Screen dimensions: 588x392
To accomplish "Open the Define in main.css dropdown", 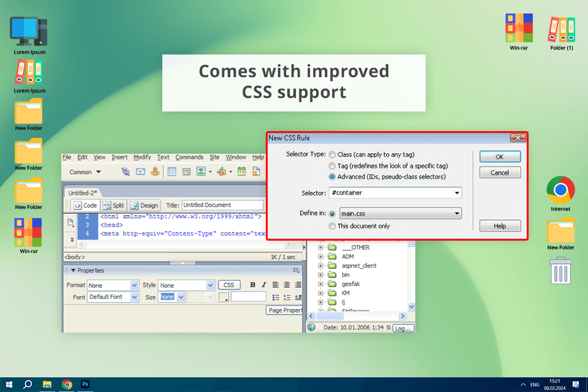I will pyautogui.click(x=457, y=213).
